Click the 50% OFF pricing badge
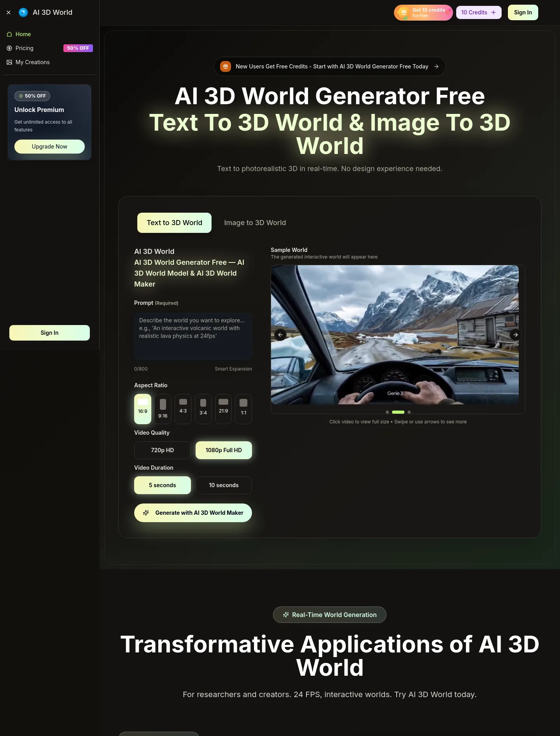The width and height of the screenshot is (560, 736). click(78, 48)
